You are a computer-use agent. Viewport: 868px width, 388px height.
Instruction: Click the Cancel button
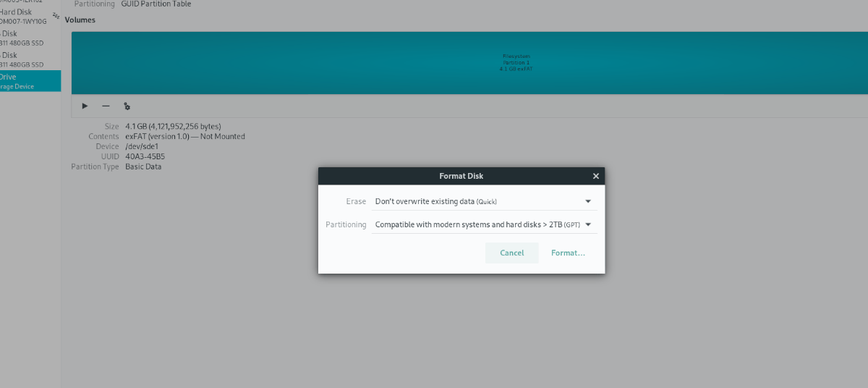[x=511, y=253]
